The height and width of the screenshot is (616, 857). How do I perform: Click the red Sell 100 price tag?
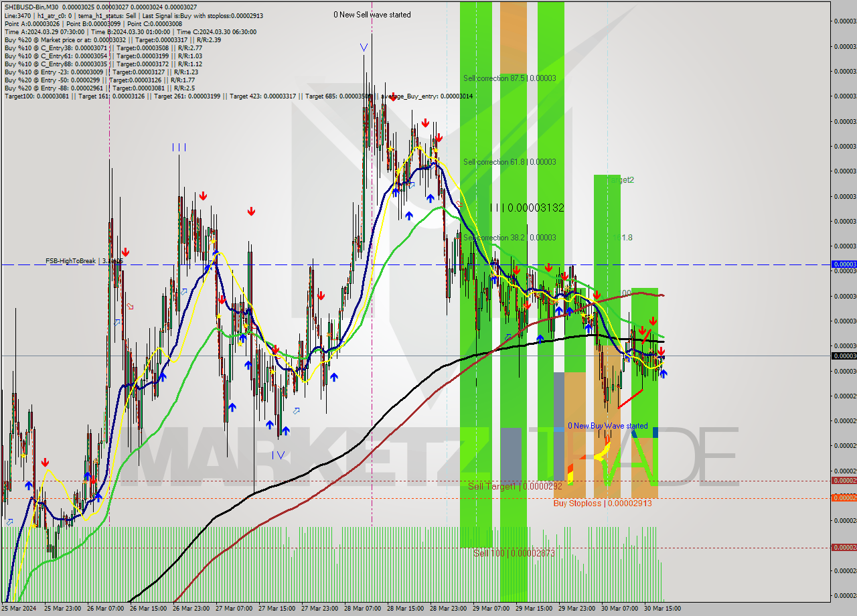coord(844,547)
